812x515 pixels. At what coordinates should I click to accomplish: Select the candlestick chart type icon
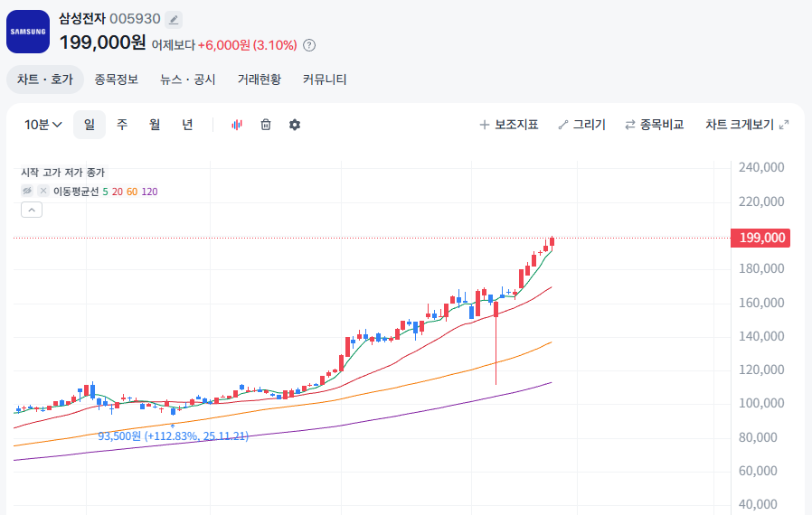click(x=237, y=125)
